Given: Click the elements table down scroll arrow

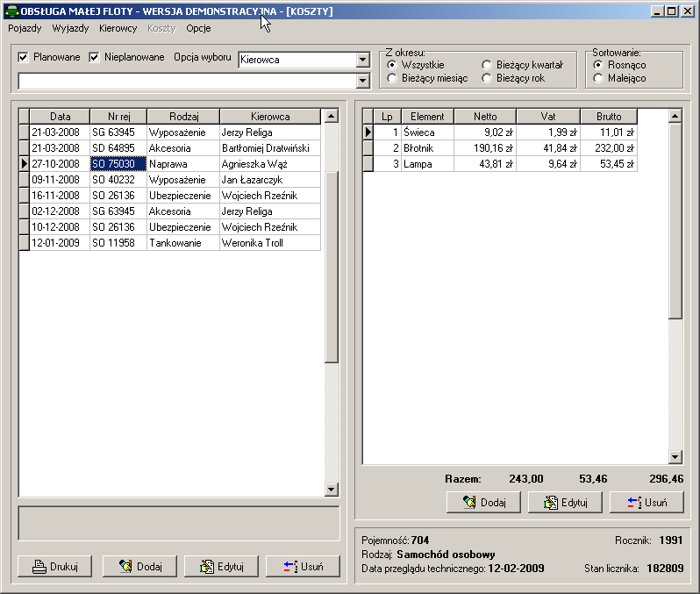Looking at the screenshot, I should coord(675,456).
